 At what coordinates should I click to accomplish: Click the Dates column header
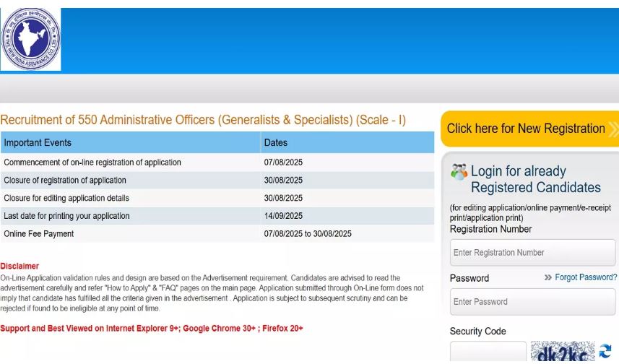[x=347, y=142]
